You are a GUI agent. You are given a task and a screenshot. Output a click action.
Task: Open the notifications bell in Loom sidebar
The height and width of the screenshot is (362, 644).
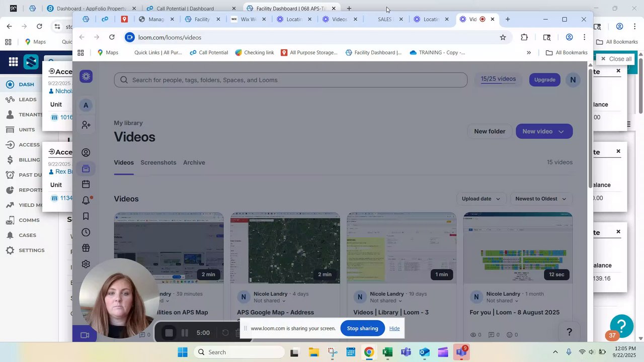[86, 200]
